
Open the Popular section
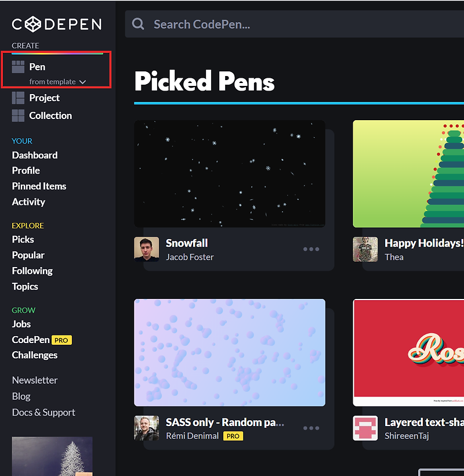[28, 255]
